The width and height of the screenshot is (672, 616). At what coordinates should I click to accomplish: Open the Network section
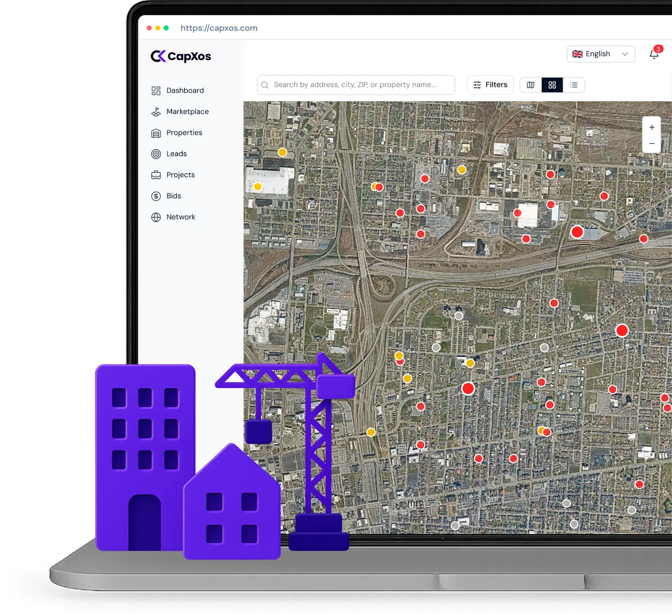(173, 217)
